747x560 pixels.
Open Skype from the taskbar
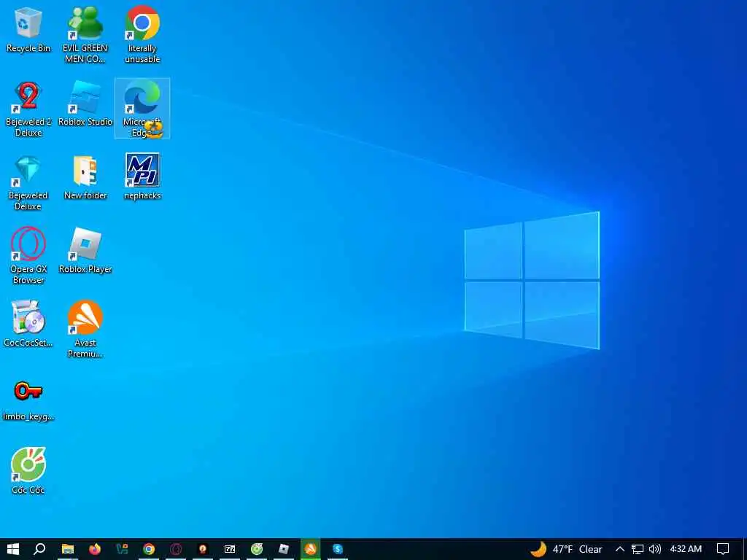pos(337,549)
